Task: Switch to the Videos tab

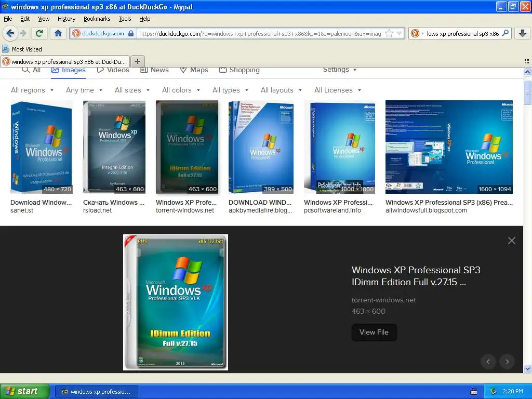Action: tap(113, 70)
